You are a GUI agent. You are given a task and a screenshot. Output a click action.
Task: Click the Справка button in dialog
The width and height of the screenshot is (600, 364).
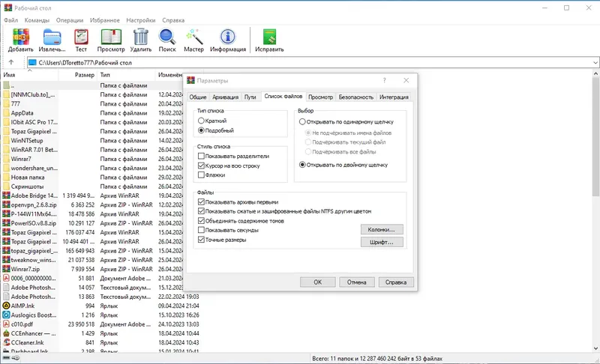pos(396,282)
